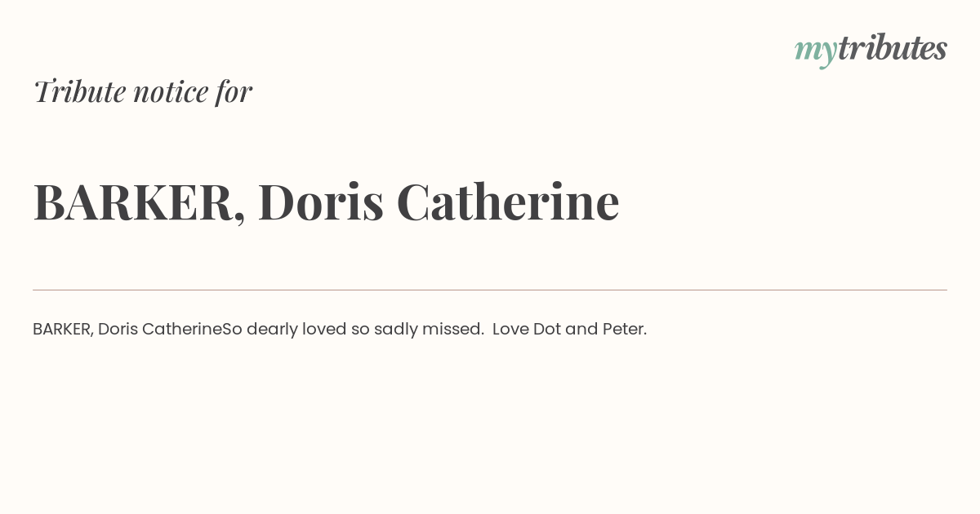Click the dark "tributes" logo wording
Image resolution: width=980 pixels, height=514 pixels.
point(893,48)
